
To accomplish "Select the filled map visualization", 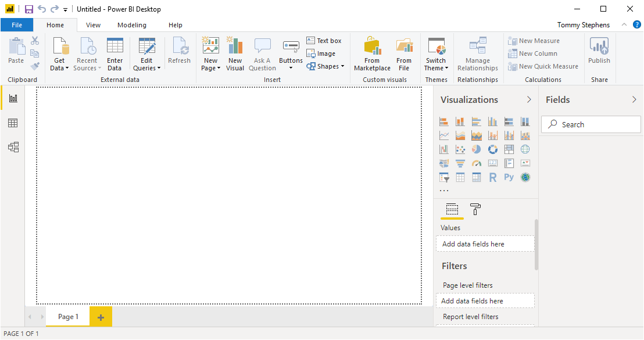I will 444,163.
